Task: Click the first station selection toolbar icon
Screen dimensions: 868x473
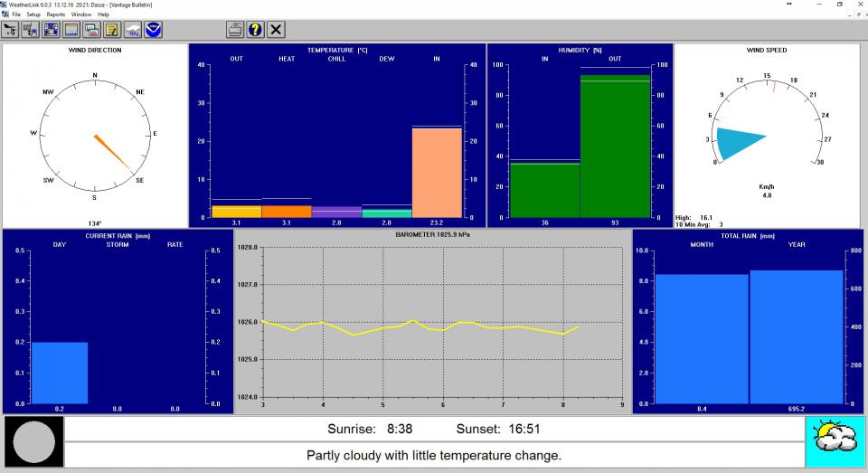Action: [x=11, y=30]
